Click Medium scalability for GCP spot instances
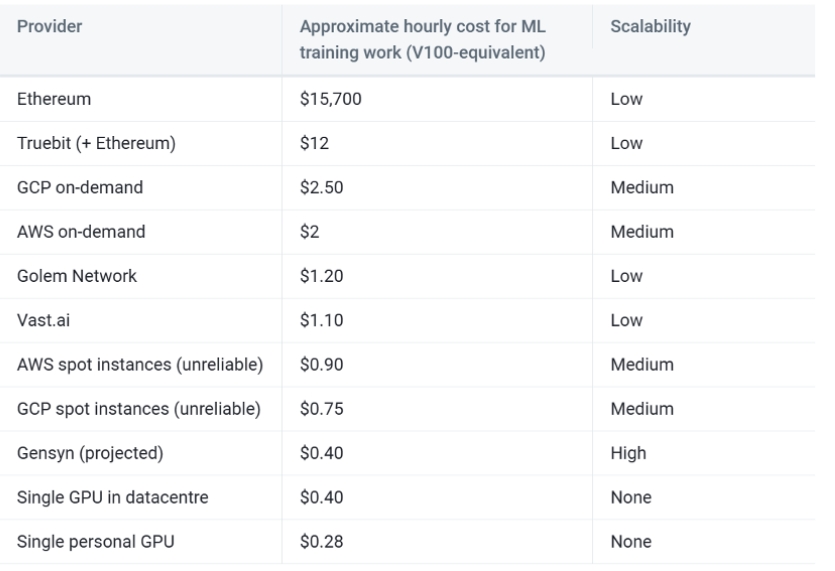 coord(642,409)
